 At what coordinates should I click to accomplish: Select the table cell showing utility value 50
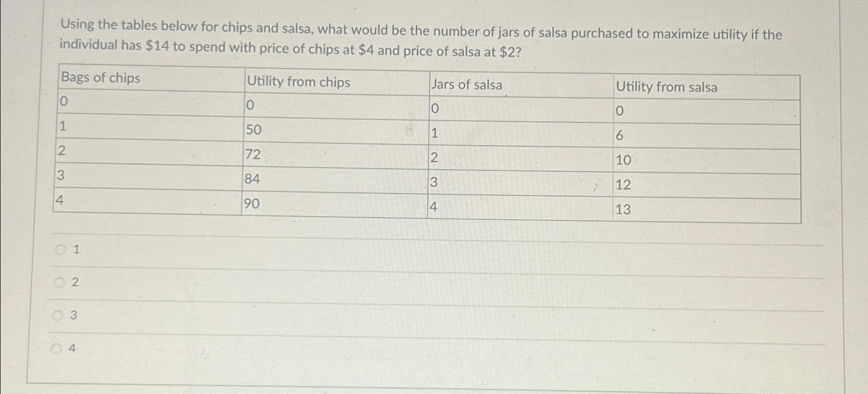(x=252, y=131)
